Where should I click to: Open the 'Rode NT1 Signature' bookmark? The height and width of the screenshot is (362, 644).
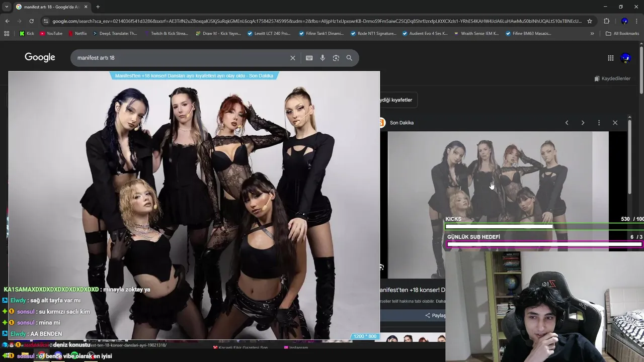coord(373,34)
